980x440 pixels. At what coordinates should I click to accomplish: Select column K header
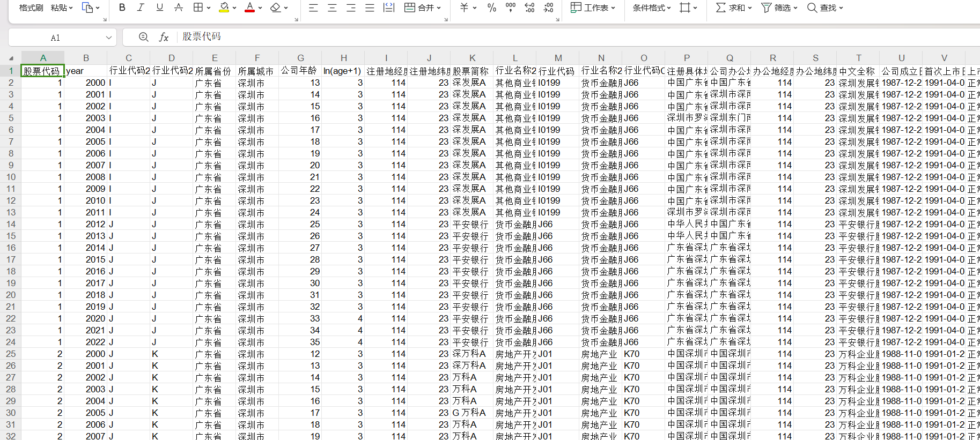pos(472,58)
